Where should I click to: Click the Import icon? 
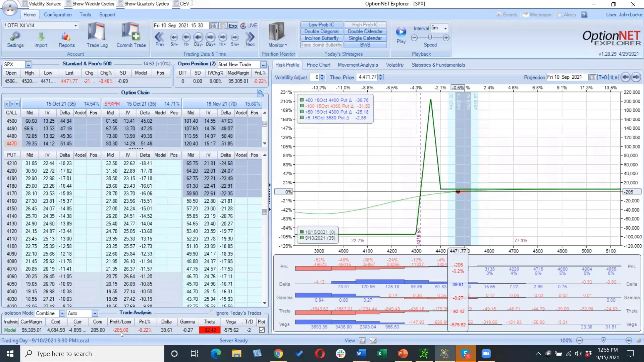tap(41, 40)
